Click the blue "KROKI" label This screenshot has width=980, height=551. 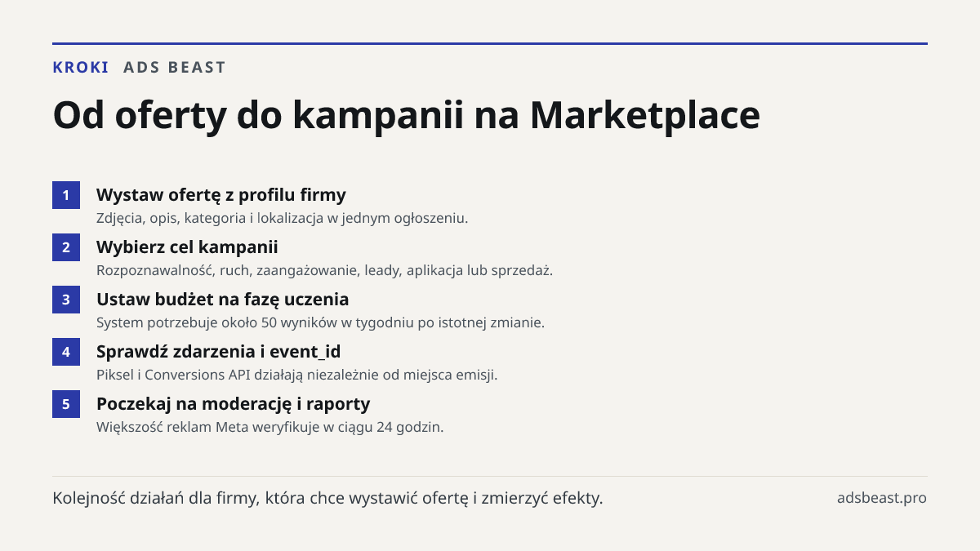pos(81,68)
